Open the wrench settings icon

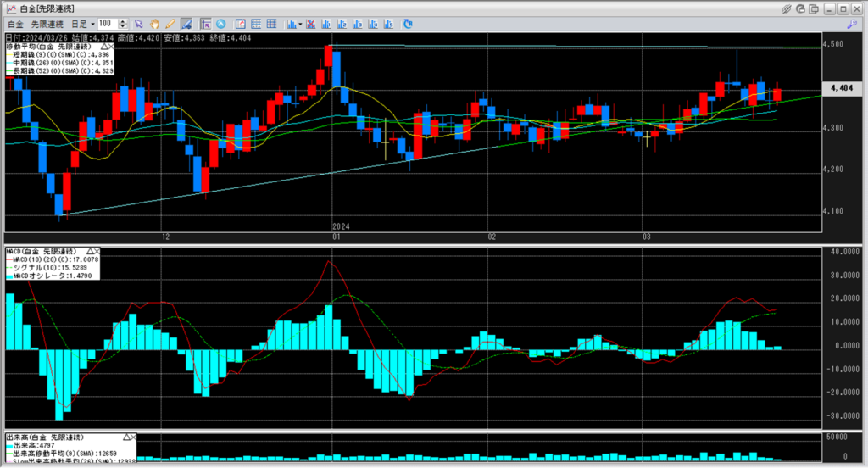pos(852,24)
